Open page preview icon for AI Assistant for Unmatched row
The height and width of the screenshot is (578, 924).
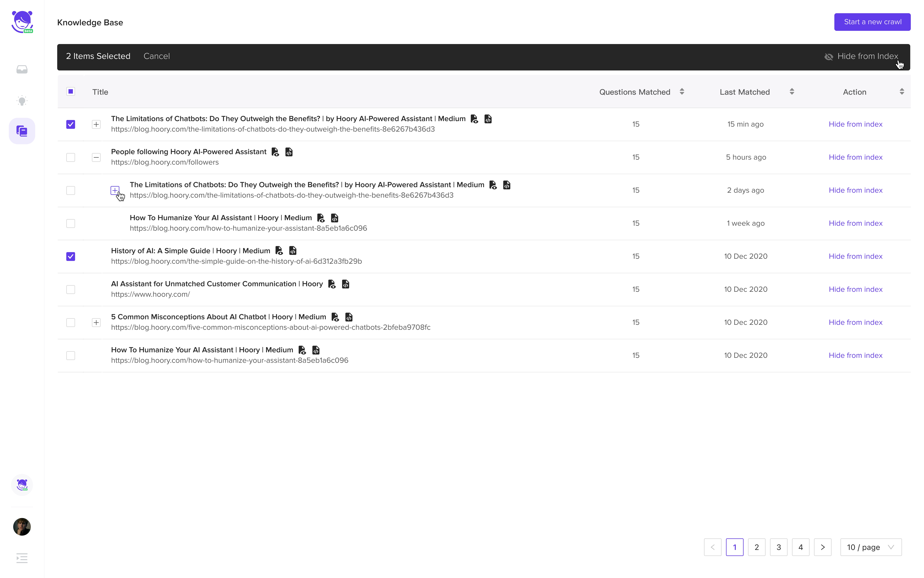point(332,284)
